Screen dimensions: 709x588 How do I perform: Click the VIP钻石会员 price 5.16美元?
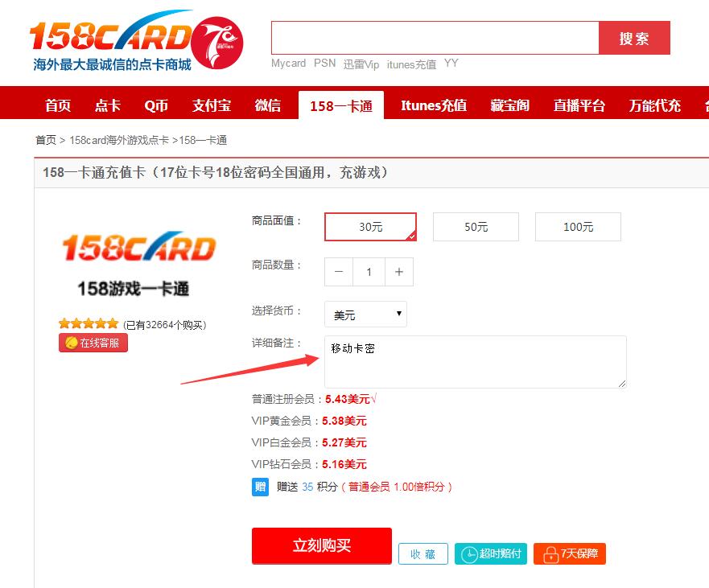pyautogui.click(x=344, y=464)
